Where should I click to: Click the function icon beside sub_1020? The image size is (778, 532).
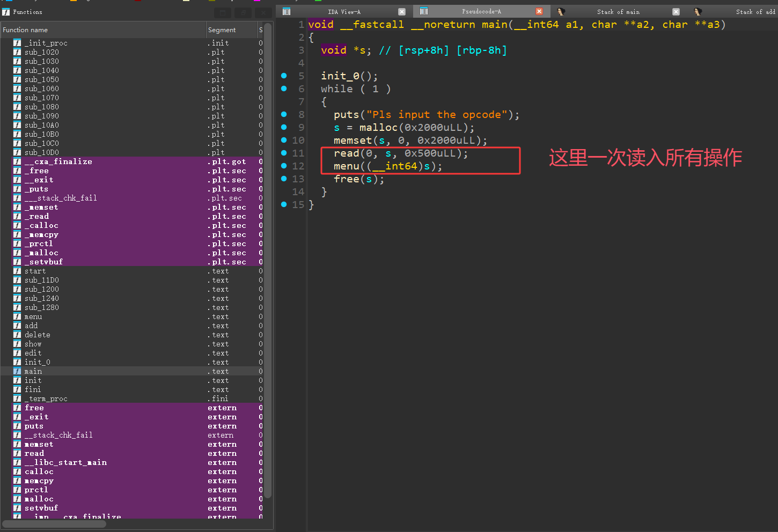[17, 52]
